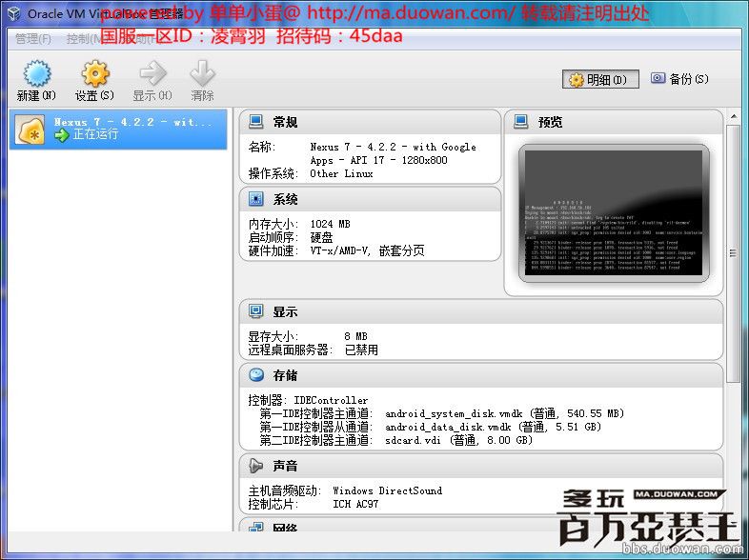Select Nexus 7 - 4.2.2 VM entry
749x560 pixels.
118,130
